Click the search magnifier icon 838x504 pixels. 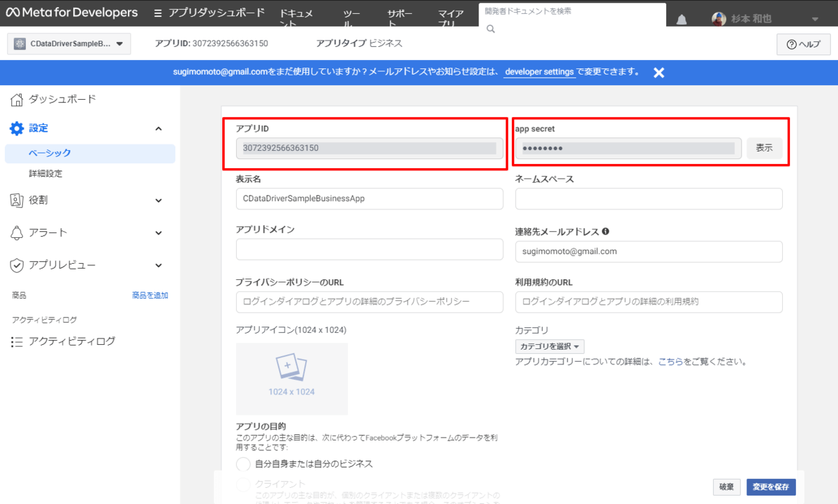tap(490, 29)
